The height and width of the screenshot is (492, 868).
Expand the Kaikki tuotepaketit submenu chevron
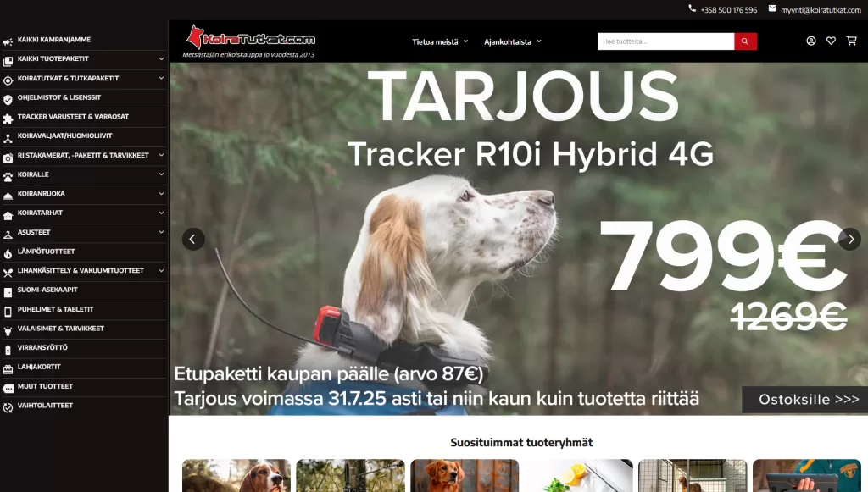161,58
